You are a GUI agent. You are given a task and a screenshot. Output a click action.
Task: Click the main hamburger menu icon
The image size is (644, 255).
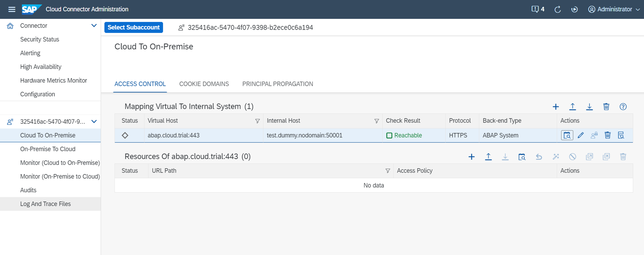[12, 10]
